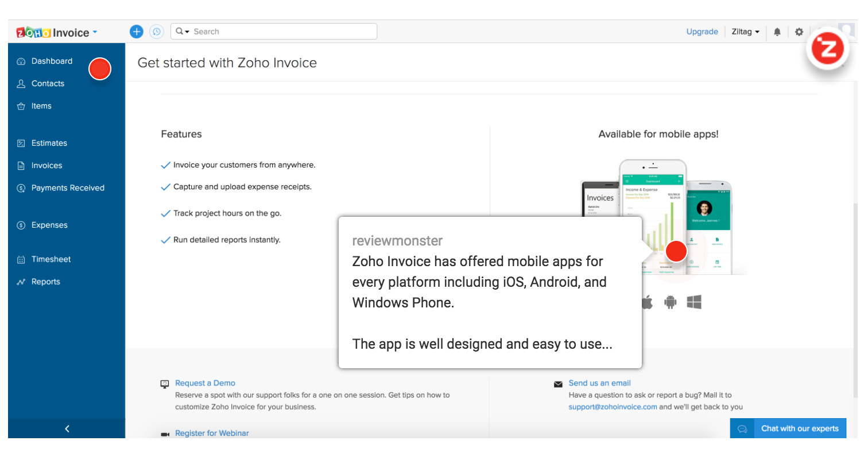Follow the Request a Demo link

coord(205,383)
